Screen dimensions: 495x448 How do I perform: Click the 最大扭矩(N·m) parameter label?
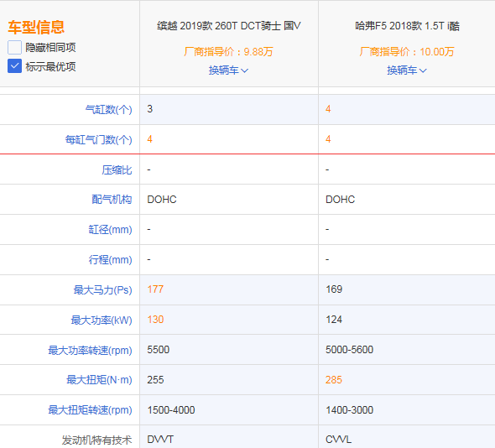coord(99,380)
